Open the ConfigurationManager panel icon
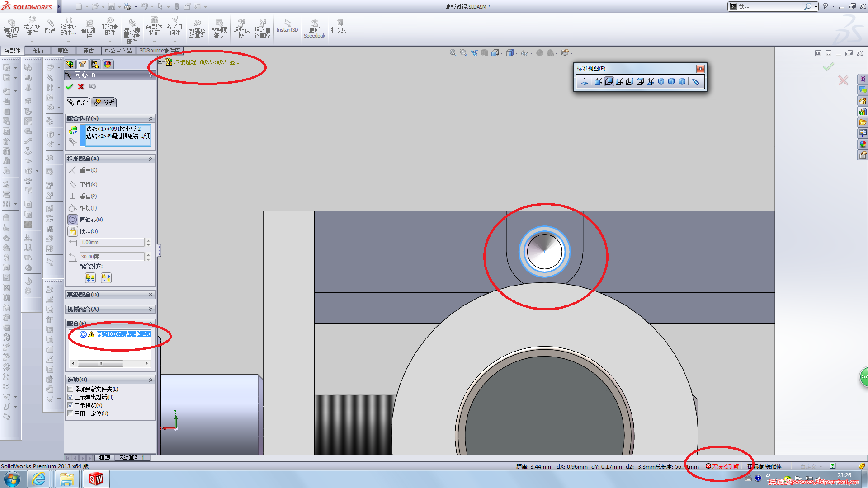868x488 pixels. point(95,64)
